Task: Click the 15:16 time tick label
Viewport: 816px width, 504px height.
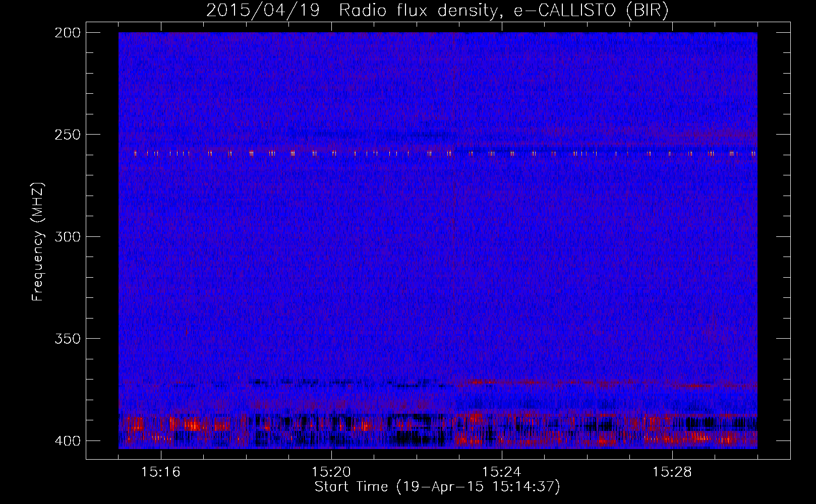Action: click(161, 472)
